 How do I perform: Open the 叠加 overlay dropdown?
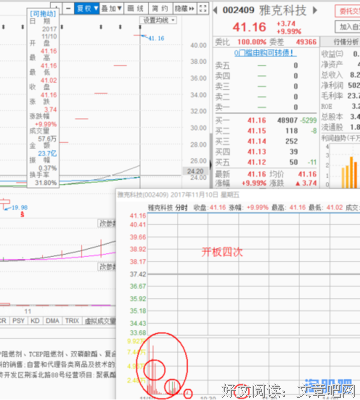[112, 8]
